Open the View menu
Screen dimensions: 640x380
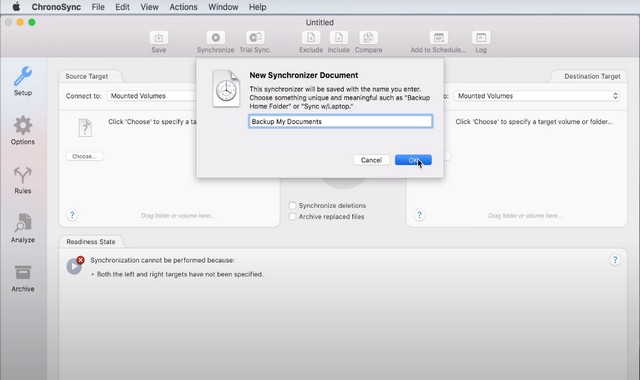pyautogui.click(x=149, y=7)
